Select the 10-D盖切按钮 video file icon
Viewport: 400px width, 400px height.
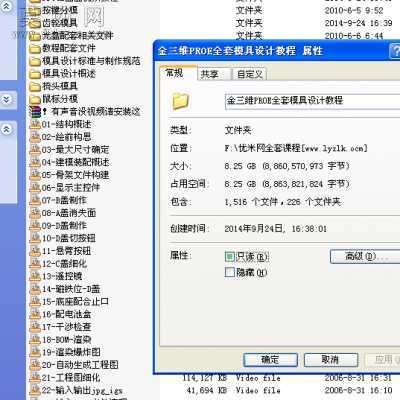pyautogui.click(x=35, y=239)
